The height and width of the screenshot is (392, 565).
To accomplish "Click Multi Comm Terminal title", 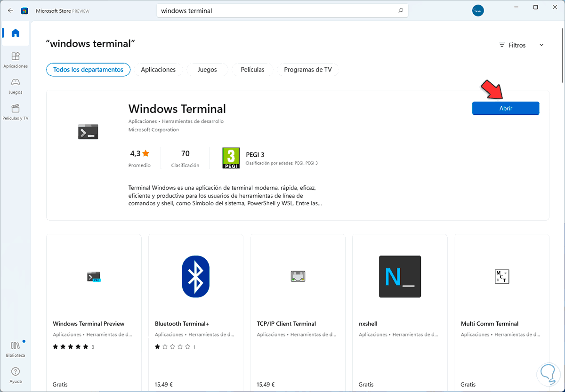I will (490, 324).
